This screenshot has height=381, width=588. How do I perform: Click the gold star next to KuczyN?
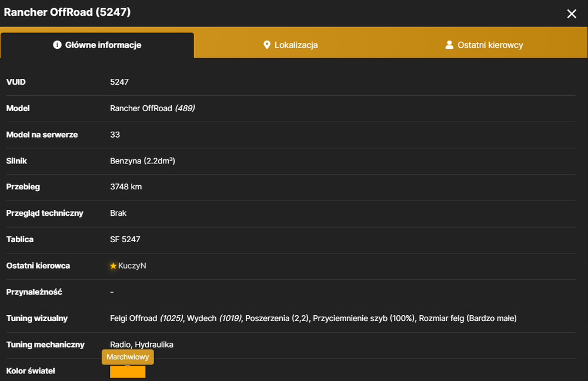tap(113, 266)
